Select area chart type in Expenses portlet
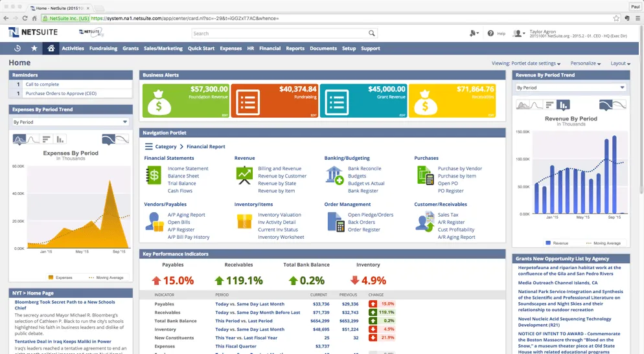Viewport: 644px width, 354px height. pyautogui.click(x=19, y=140)
